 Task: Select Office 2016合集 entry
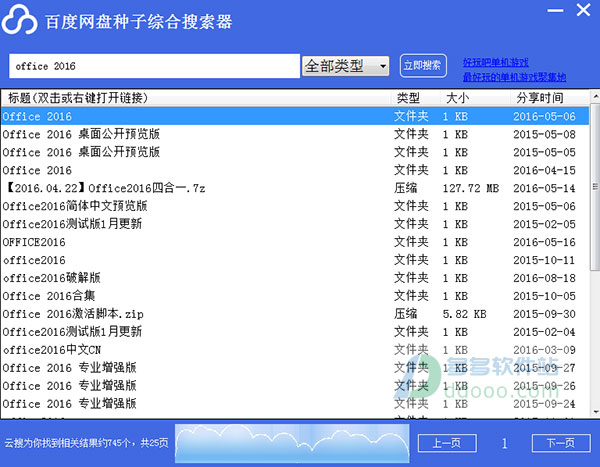295,296
